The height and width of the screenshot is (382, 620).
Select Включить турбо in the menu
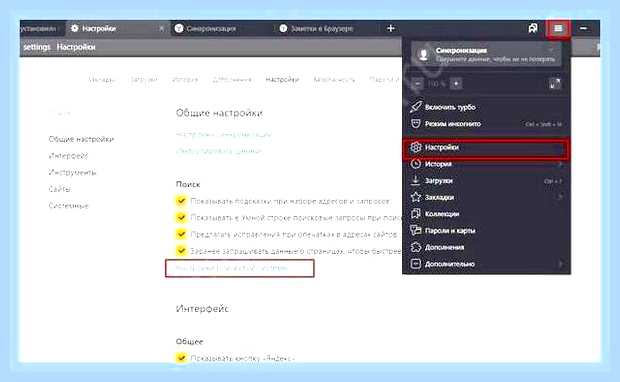[x=486, y=107]
